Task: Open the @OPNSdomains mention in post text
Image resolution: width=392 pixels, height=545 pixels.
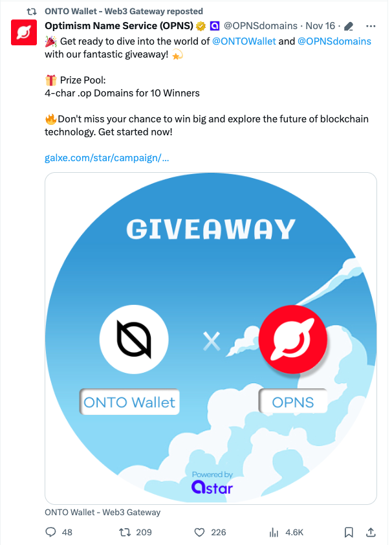Action: pos(334,41)
